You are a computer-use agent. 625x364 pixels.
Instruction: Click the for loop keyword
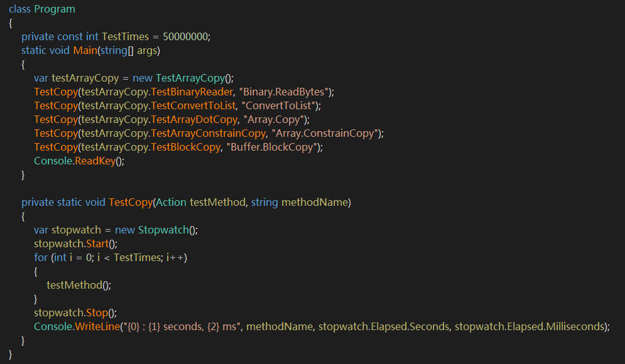tap(40, 257)
